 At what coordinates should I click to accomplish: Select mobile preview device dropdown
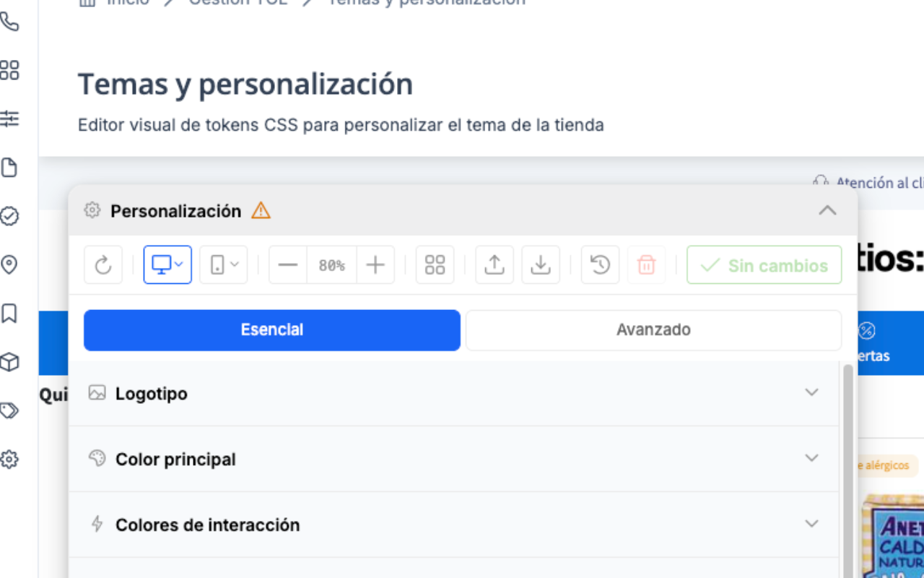[224, 265]
